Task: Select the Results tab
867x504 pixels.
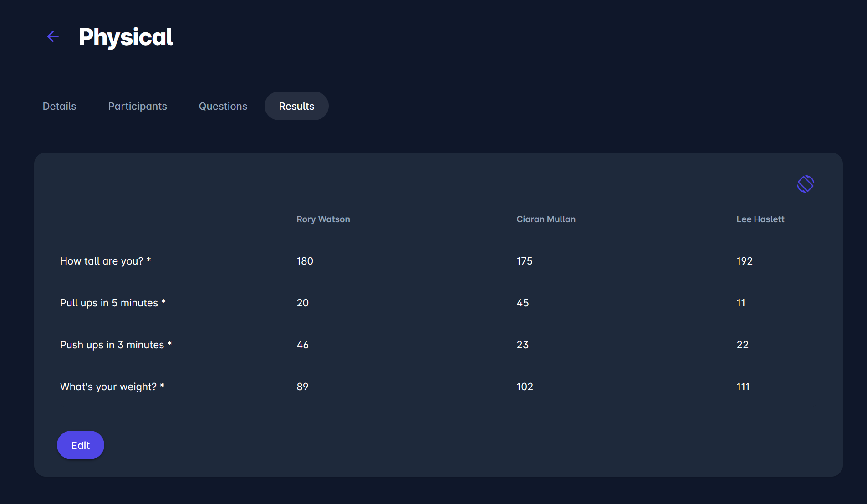Action: [296, 106]
